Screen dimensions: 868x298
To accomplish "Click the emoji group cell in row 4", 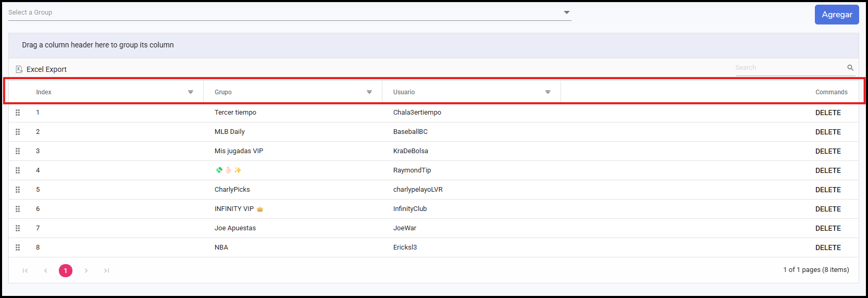I will [x=228, y=170].
